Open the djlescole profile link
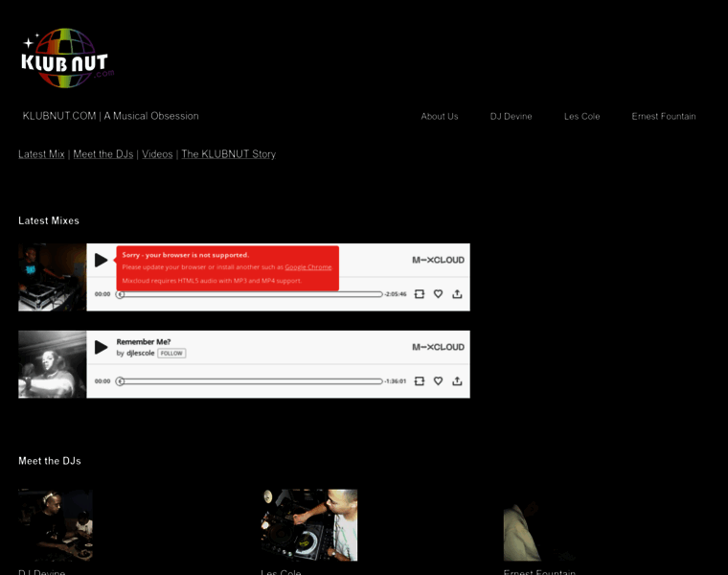This screenshot has height=575, width=728. (x=140, y=353)
